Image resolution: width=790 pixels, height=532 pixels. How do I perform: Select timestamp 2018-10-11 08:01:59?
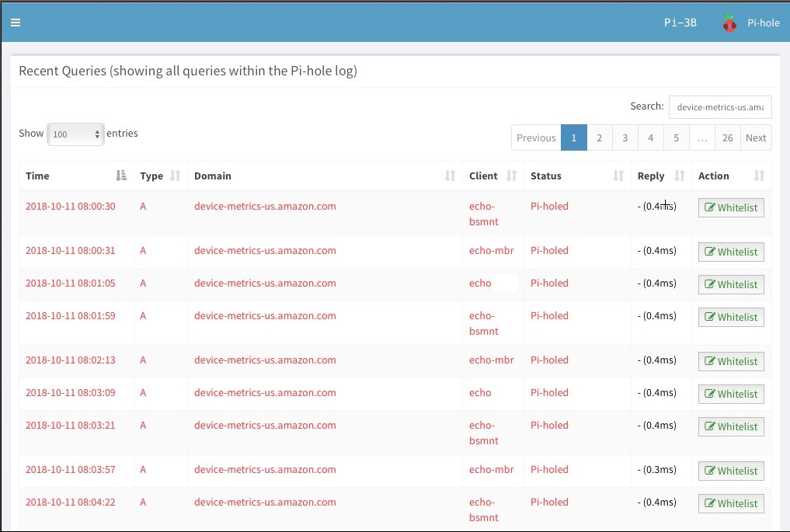coord(71,316)
